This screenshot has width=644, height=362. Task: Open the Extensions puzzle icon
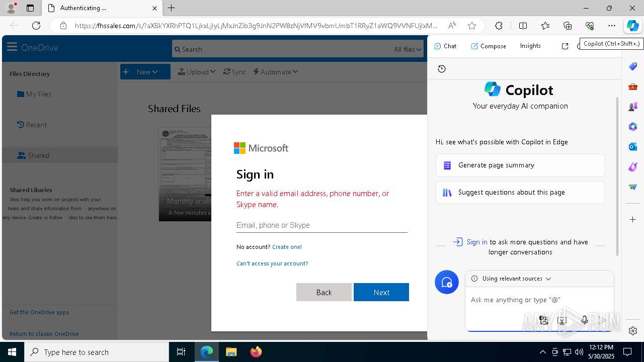pyautogui.click(x=499, y=26)
